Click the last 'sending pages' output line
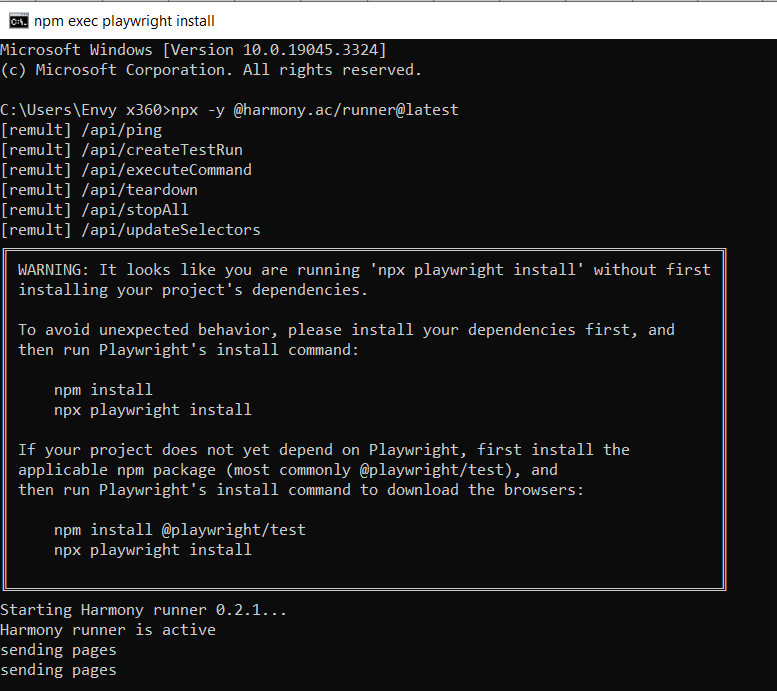 point(58,670)
